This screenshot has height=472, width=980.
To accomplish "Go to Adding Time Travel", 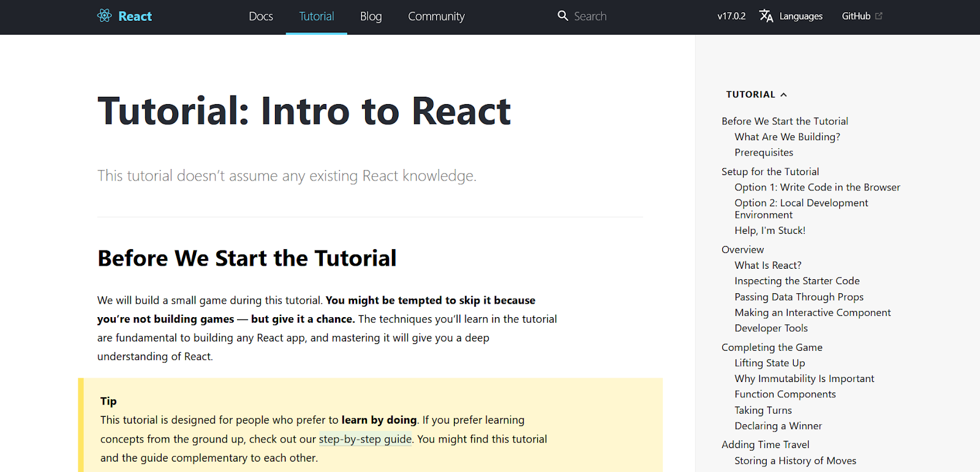I will click(x=765, y=444).
